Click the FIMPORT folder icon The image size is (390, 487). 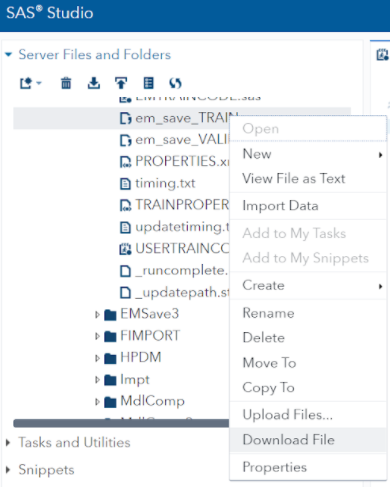pos(110,336)
